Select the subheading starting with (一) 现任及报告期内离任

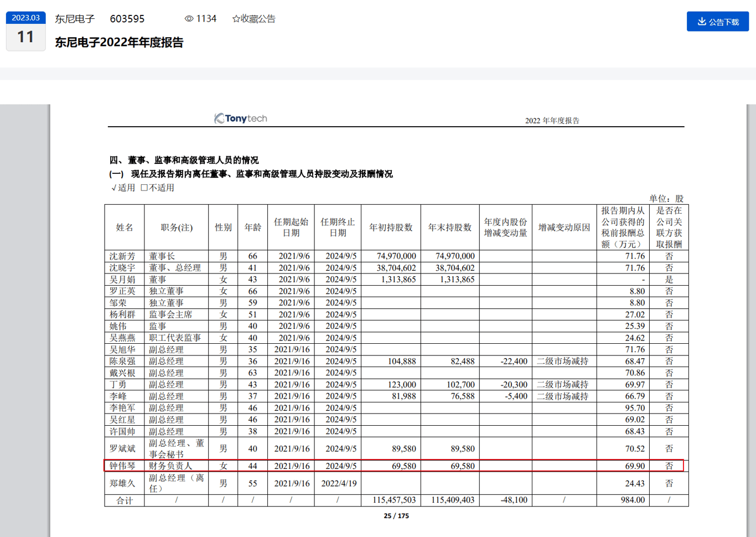coord(251,174)
